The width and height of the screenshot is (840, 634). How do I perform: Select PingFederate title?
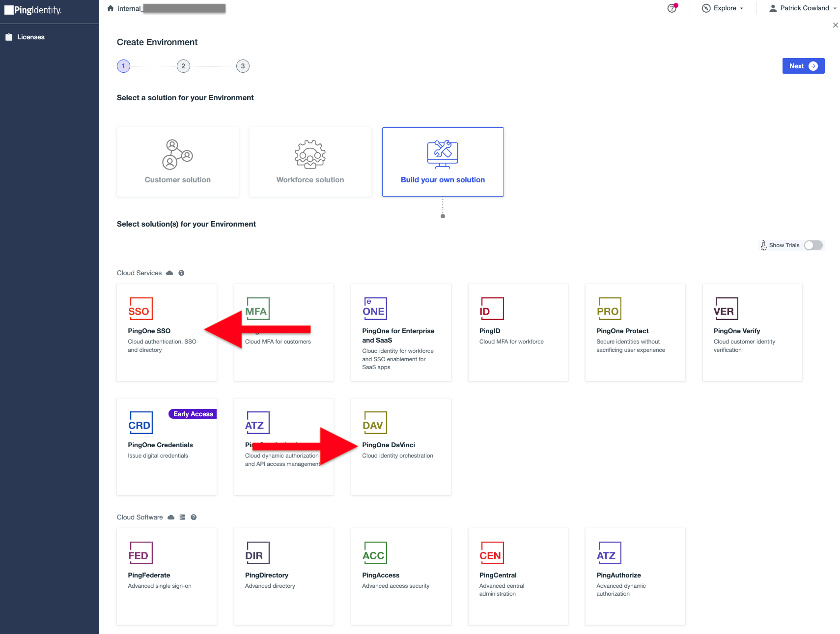tap(149, 576)
